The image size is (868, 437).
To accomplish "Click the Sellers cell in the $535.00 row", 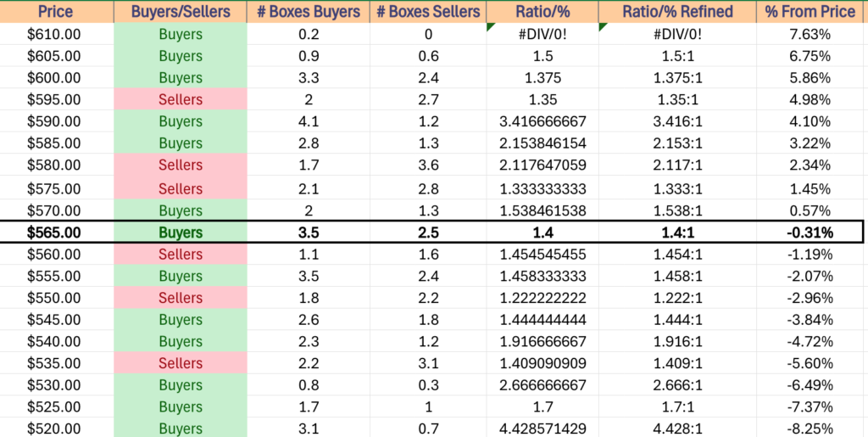I will pos(181,363).
